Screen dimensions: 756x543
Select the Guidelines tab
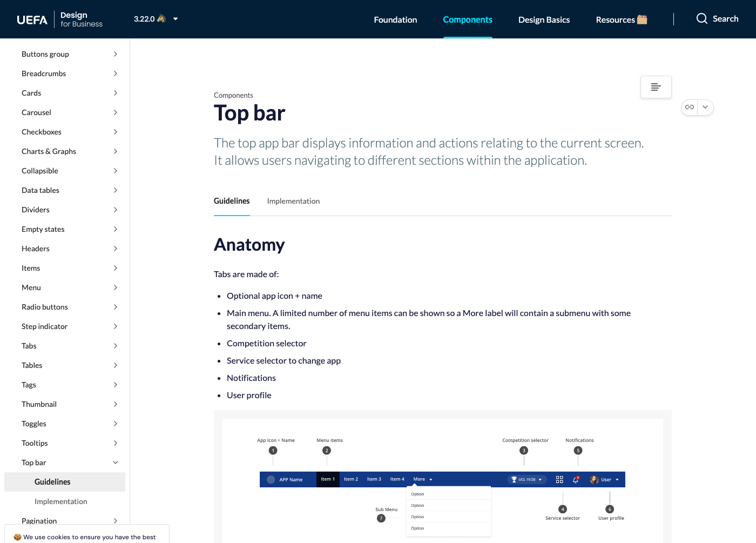(232, 201)
